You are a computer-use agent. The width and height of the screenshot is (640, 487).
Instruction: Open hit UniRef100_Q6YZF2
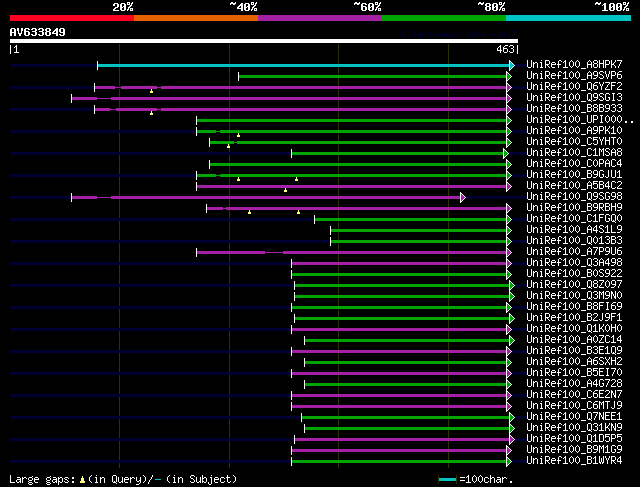(574, 87)
